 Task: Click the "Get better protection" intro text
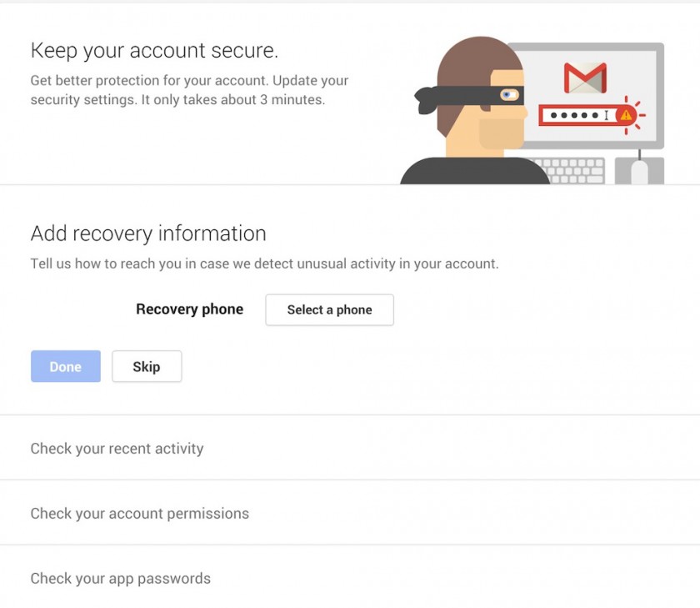pos(189,90)
